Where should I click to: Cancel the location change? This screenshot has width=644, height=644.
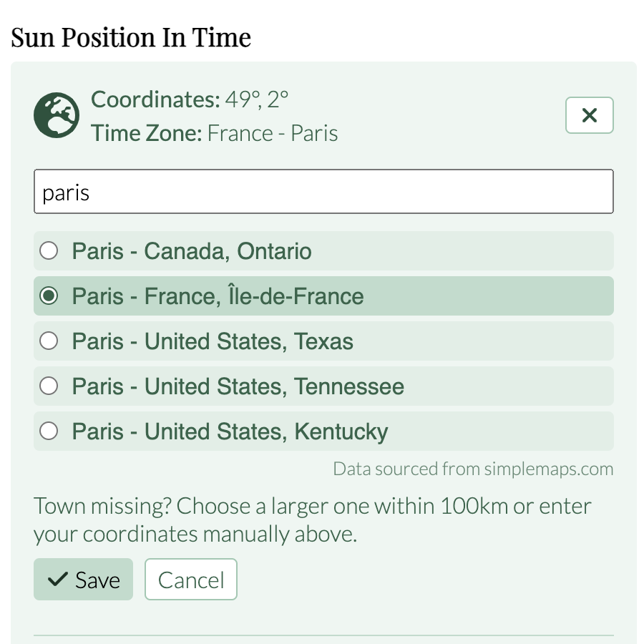click(x=191, y=579)
